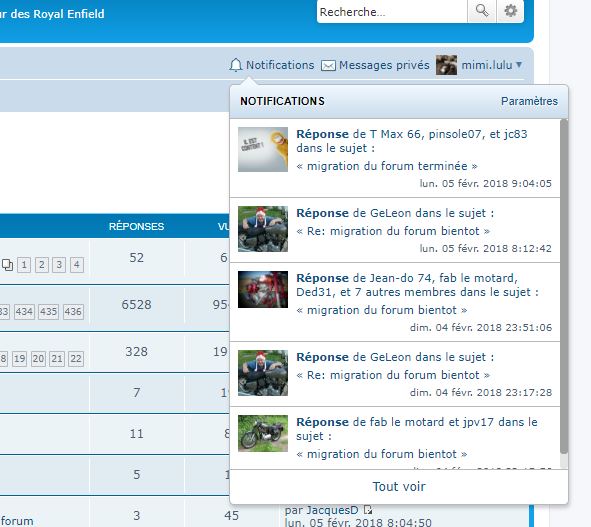Click red motorcycle avatar of Jean-do 74 notification
Screen dimensions: 591x527
pyautogui.click(x=263, y=289)
